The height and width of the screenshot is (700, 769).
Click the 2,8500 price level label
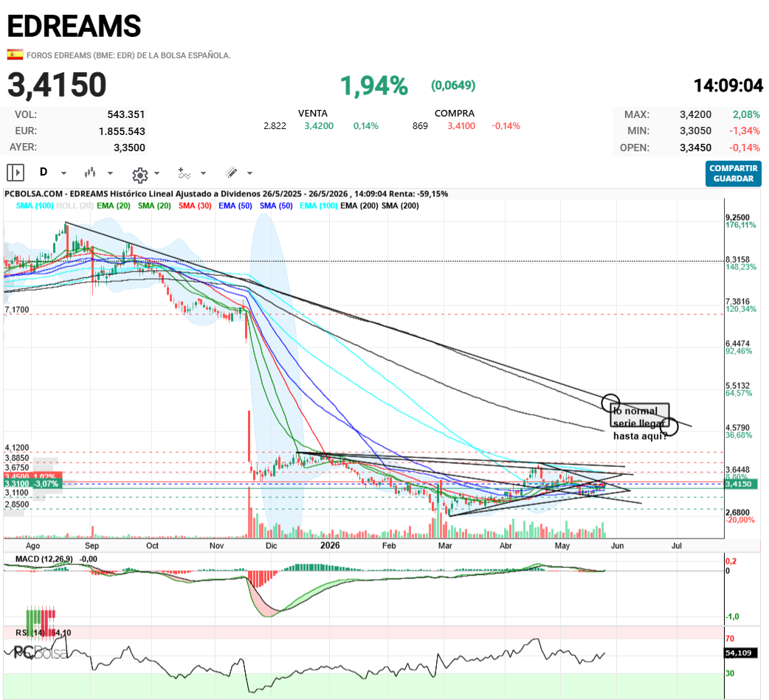[x=17, y=505]
